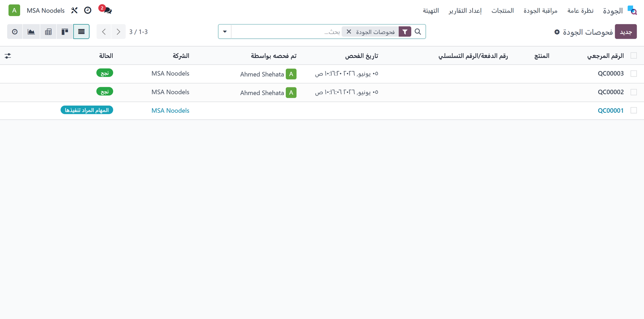Open the إعداد التقارير menu
The height and width of the screenshot is (319, 644).
pos(465,10)
